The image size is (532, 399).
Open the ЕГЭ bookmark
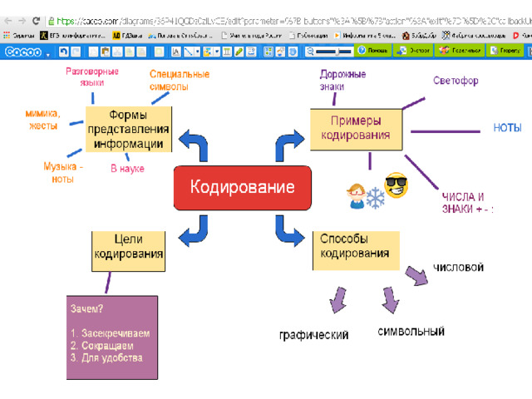[73, 35]
